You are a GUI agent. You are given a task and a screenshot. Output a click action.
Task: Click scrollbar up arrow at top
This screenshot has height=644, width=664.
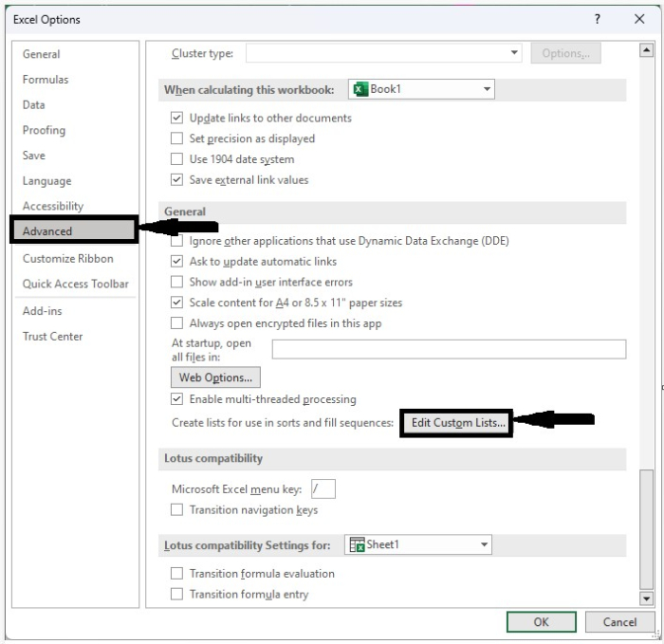(647, 51)
